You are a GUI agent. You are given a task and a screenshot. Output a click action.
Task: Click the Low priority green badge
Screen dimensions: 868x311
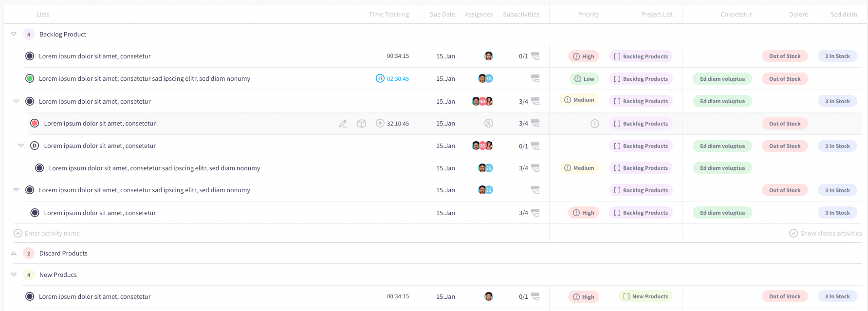click(584, 79)
